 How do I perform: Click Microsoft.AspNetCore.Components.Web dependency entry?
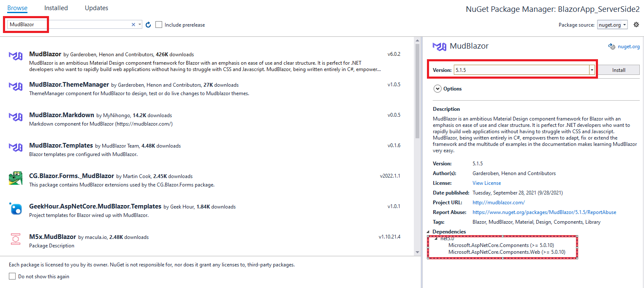pos(507,252)
